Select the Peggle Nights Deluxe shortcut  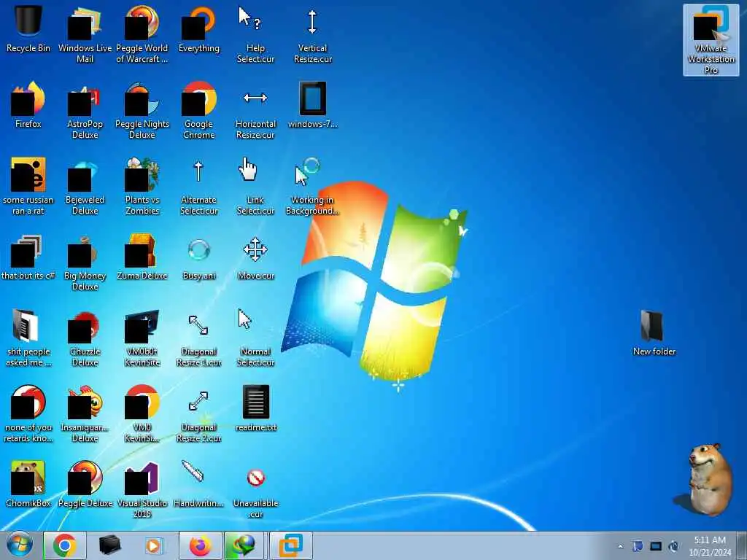[142, 111]
